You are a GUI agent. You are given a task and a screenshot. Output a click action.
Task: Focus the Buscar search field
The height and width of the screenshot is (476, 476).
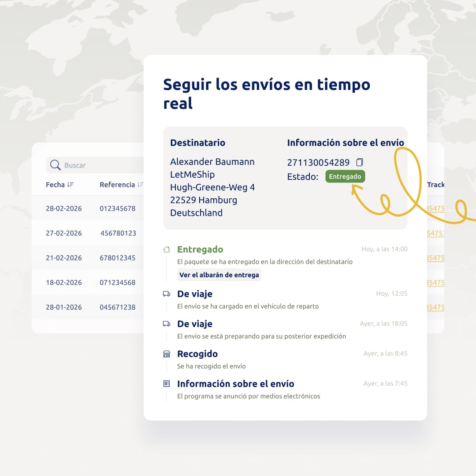(95, 165)
